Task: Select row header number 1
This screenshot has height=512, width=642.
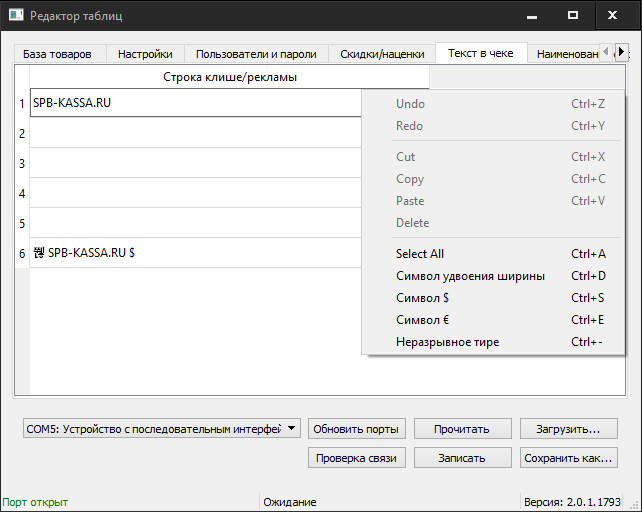Action: [x=22, y=103]
